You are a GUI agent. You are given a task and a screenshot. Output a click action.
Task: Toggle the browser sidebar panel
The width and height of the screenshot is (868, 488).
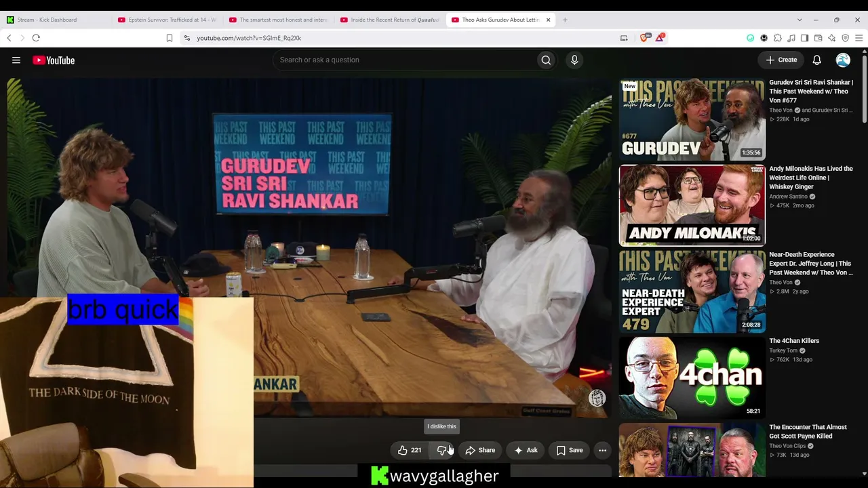click(805, 38)
